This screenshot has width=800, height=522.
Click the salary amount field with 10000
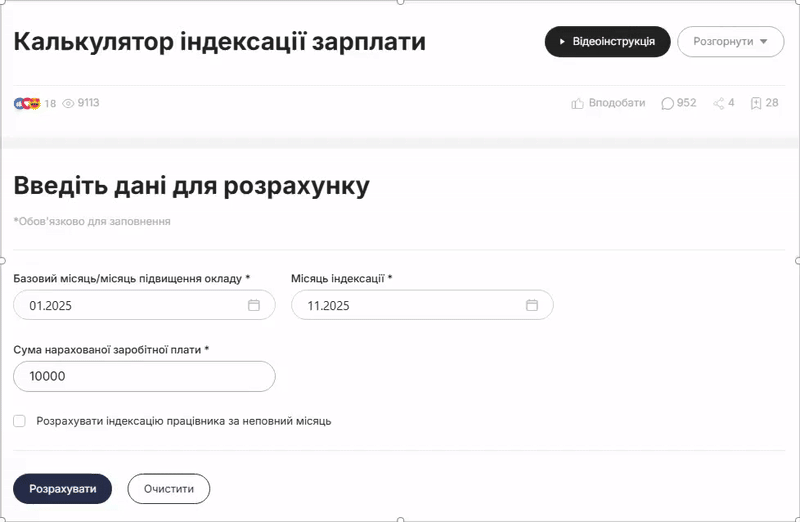click(144, 376)
